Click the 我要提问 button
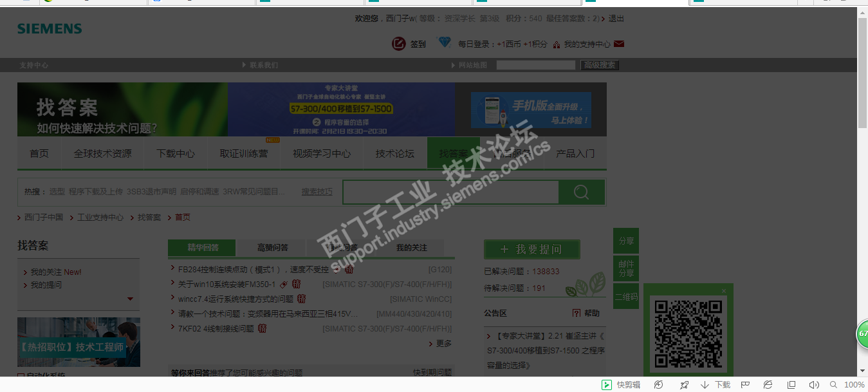 pyautogui.click(x=531, y=249)
